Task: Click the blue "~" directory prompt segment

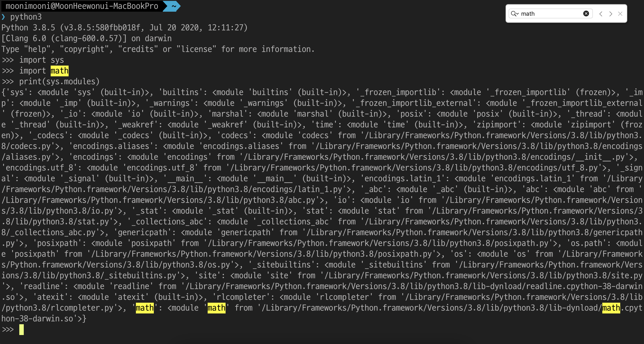Action: 174,6
